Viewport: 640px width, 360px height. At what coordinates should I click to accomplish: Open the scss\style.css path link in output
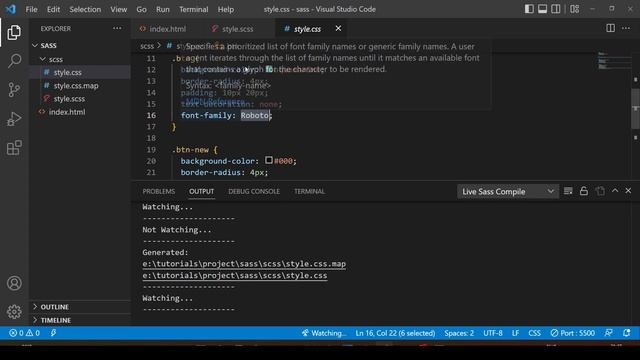click(235, 276)
